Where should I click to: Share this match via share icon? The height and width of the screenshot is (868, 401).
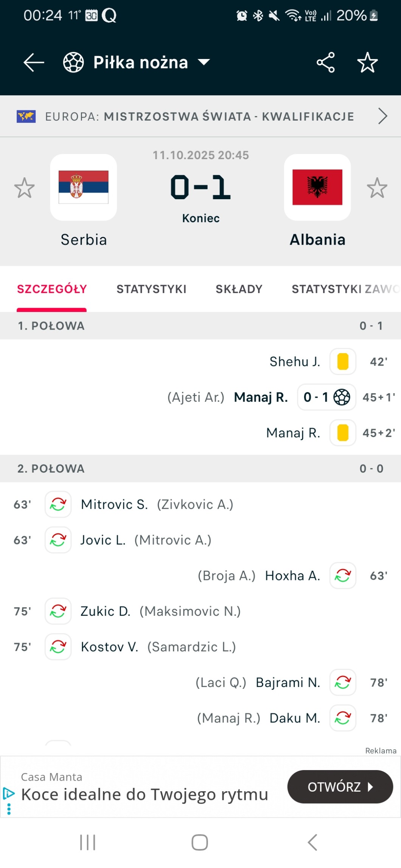click(326, 62)
